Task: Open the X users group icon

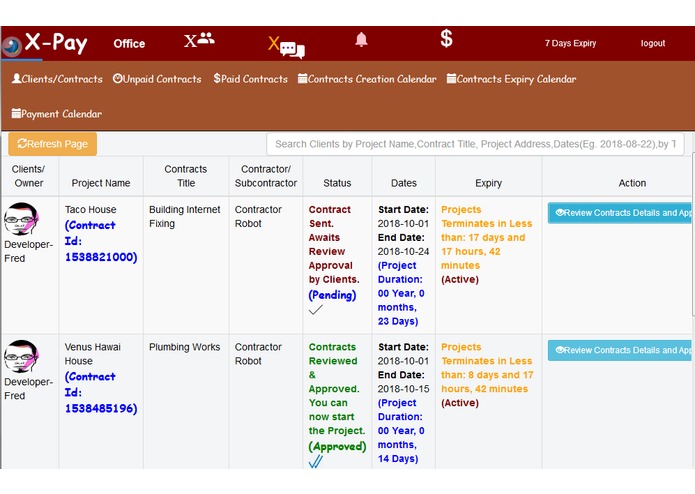Action: 199,40
